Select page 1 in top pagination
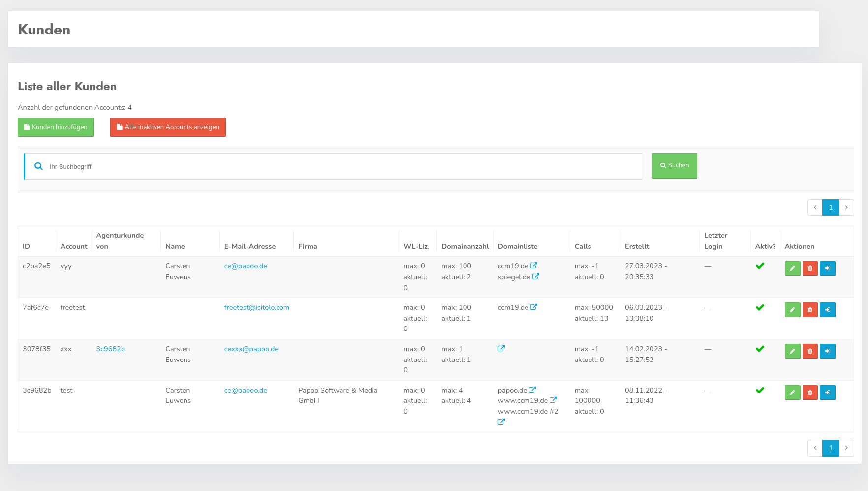 click(831, 207)
